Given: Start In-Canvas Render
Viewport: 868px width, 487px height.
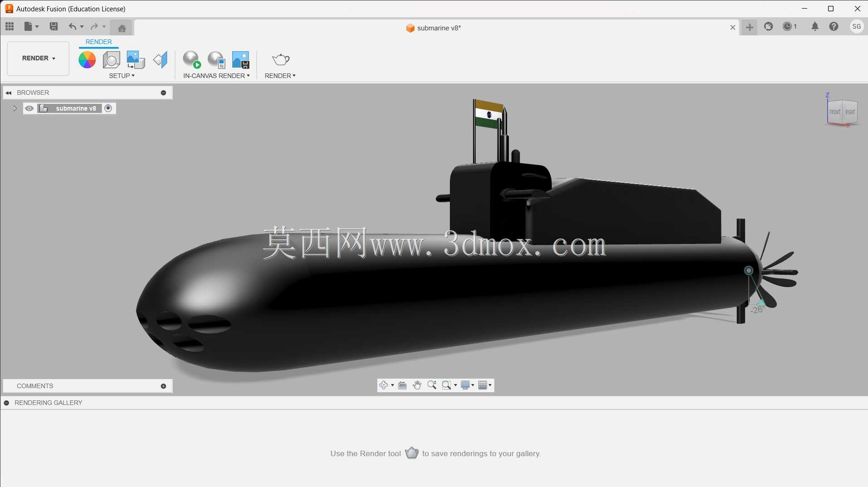Looking at the screenshot, I should point(191,59).
